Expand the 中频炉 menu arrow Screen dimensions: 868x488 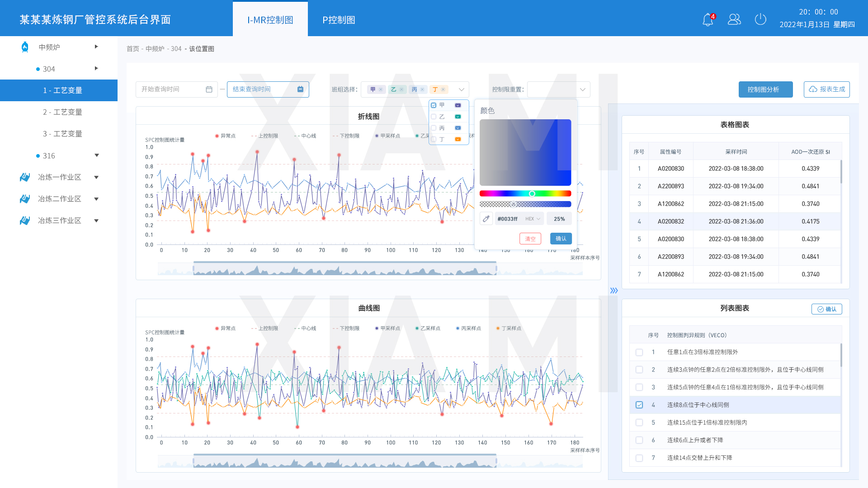pos(96,47)
